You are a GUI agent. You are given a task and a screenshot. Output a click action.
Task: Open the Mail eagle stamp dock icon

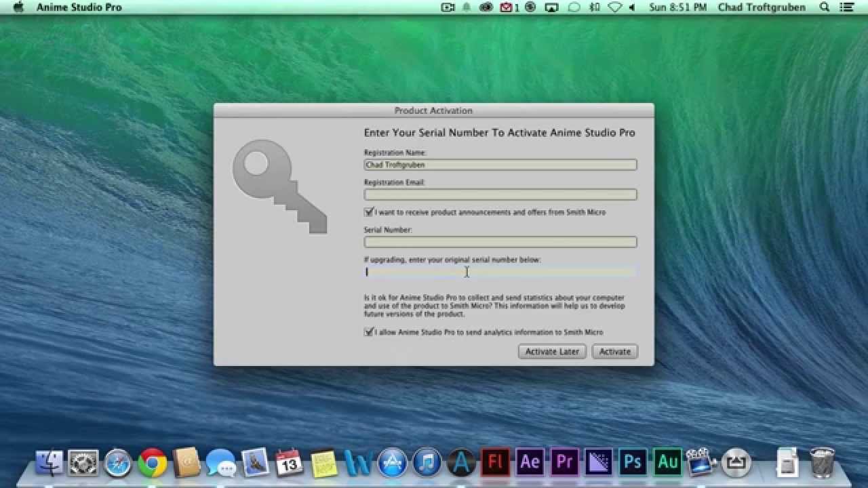click(x=256, y=462)
